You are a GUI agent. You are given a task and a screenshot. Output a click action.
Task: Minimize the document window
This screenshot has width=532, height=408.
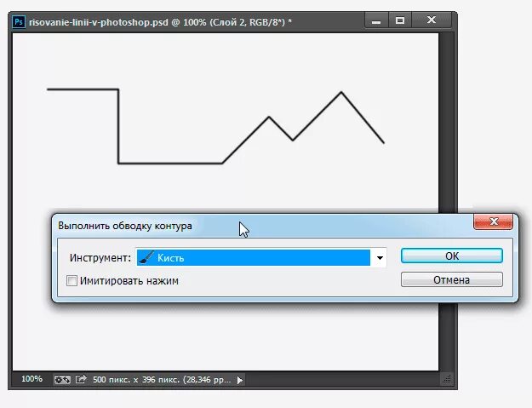click(x=376, y=20)
